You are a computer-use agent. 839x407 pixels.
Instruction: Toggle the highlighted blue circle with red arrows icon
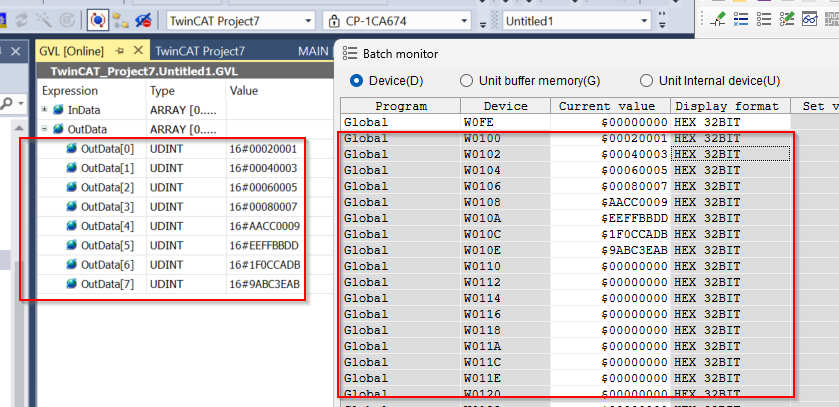click(97, 21)
